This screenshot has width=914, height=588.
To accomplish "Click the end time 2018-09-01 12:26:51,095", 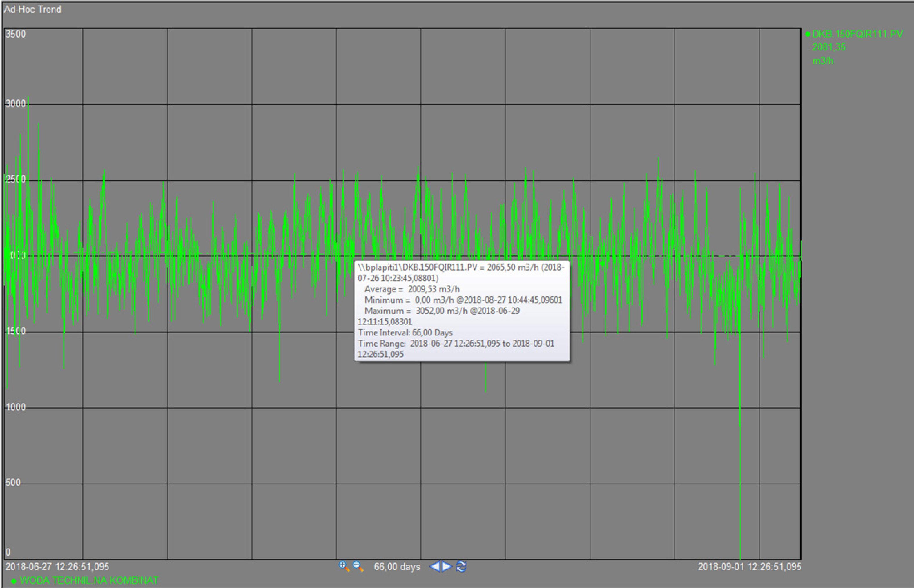I will tap(749, 567).
